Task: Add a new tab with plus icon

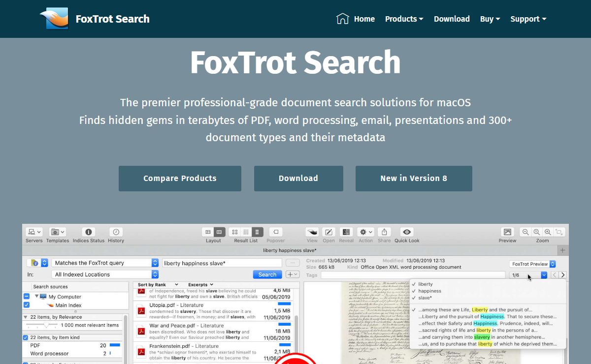Action: coord(563,250)
